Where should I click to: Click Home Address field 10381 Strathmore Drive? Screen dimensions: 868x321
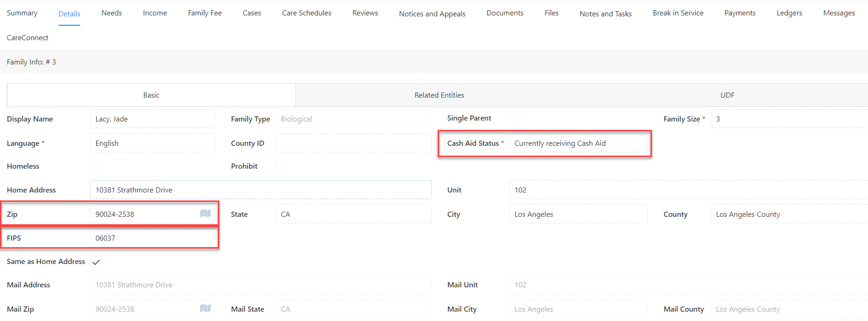(x=260, y=190)
